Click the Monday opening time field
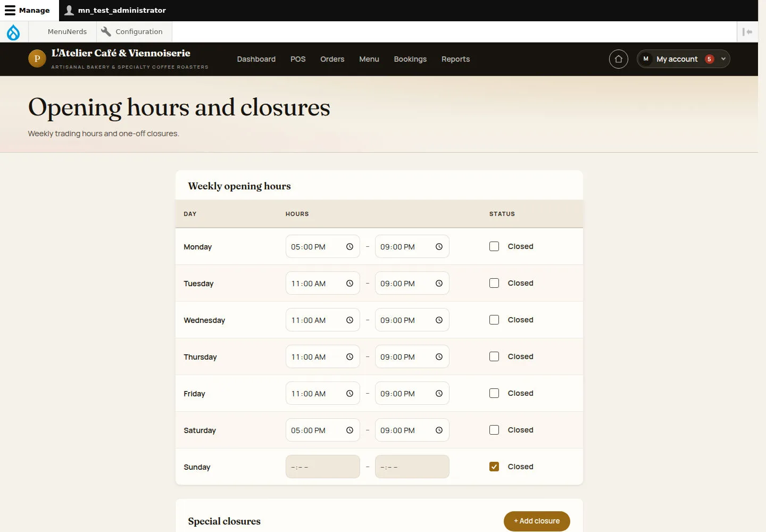Image resolution: width=766 pixels, height=532 pixels. [x=323, y=247]
